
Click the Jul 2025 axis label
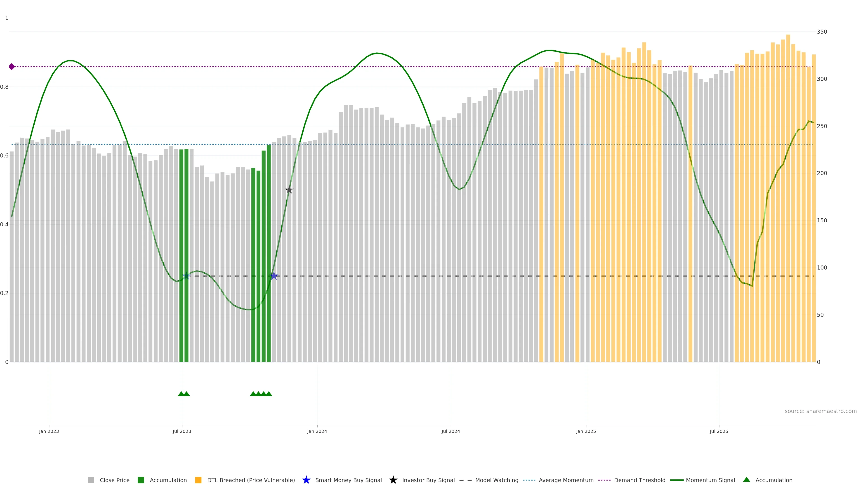click(x=719, y=431)
